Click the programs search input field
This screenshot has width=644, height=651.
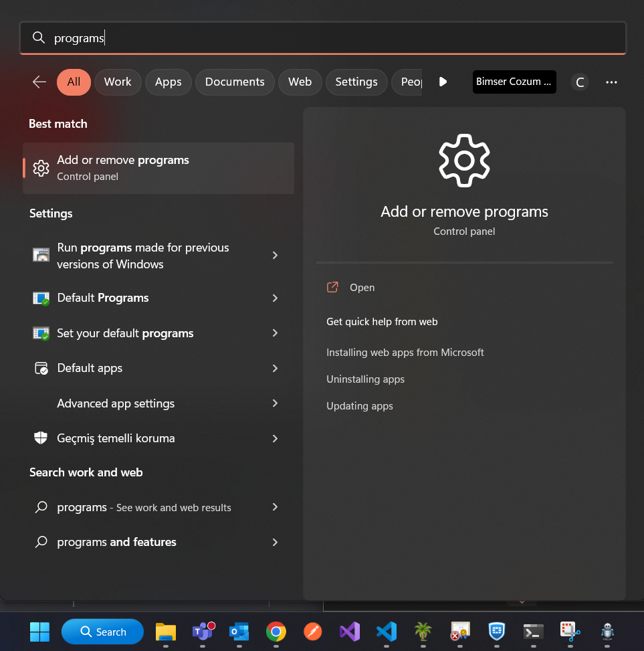[x=321, y=38]
